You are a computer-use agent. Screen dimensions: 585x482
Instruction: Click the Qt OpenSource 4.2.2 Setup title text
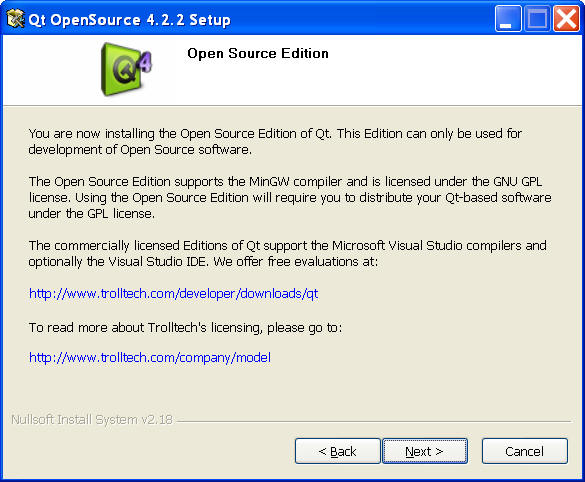129,20
